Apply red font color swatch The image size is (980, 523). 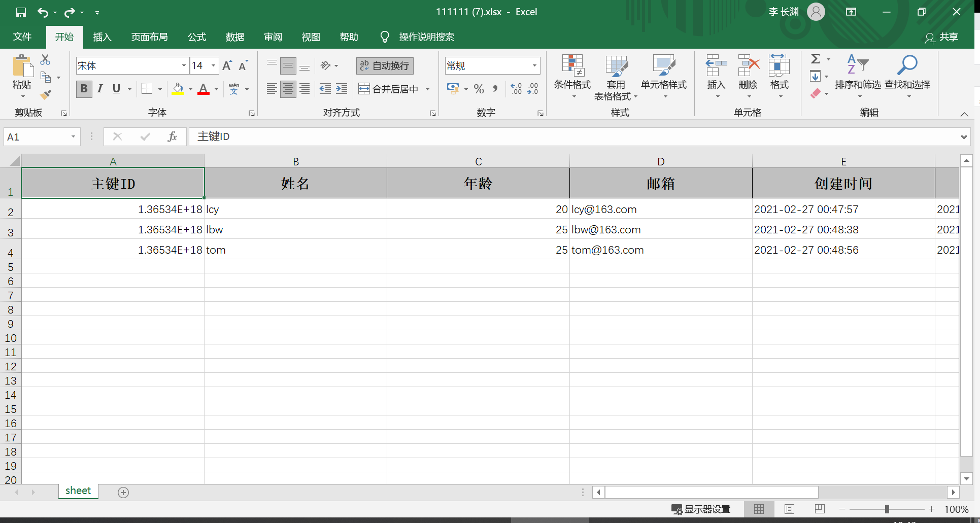click(x=204, y=89)
